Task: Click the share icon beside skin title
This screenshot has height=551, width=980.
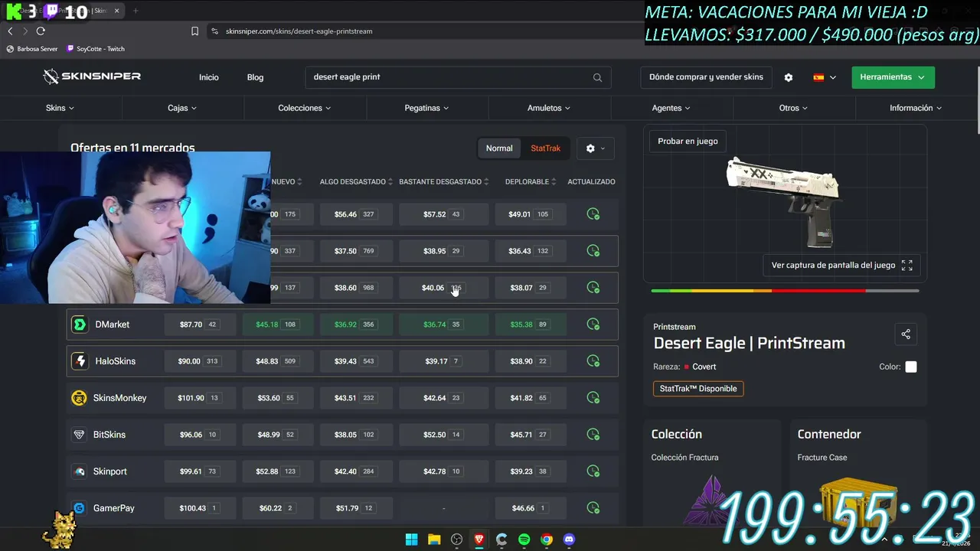Action: click(906, 334)
